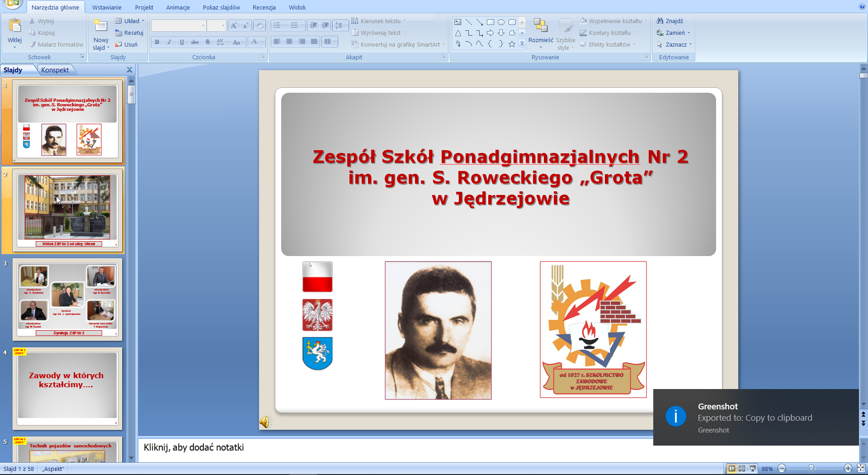Justify text in Akapit group
Screen dimensions: 868x475
point(314,42)
